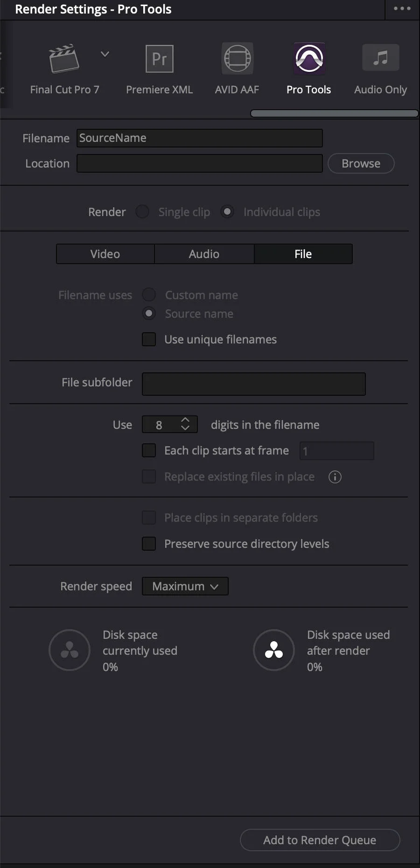Toggle Replace existing files in place
The height and width of the screenshot is (868, 420).
[149, 476]
